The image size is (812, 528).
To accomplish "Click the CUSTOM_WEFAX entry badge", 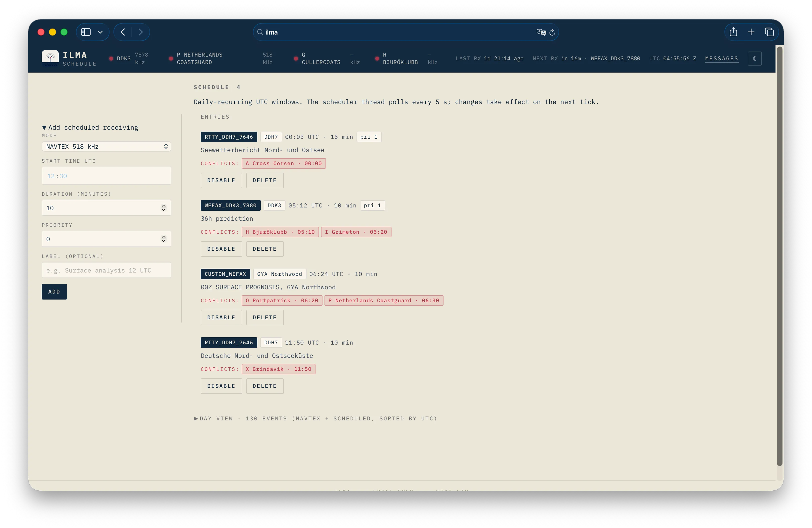I will point(225,274).
